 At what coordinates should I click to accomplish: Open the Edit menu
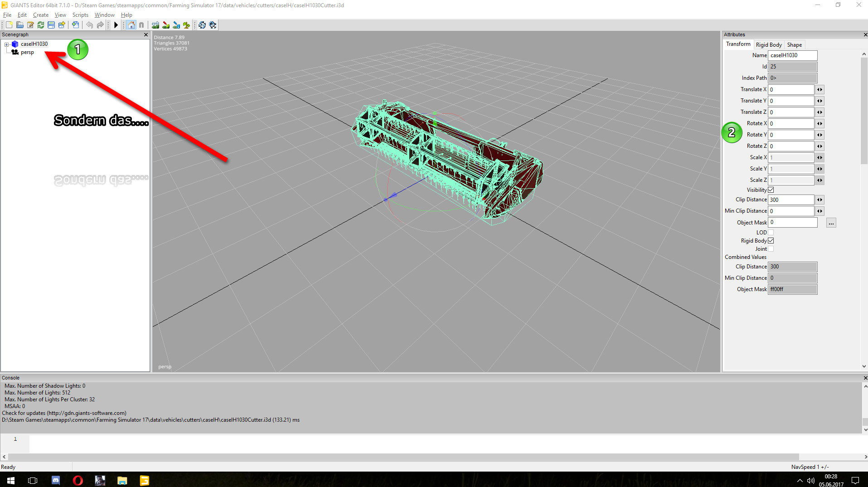coord(22,15)
